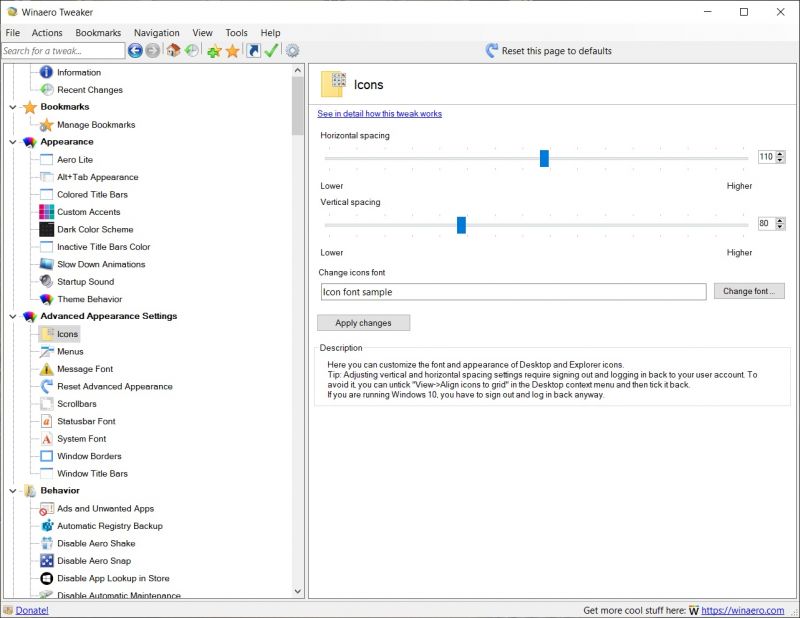Click the Automatic Registry Backup icon
Screen dimensions: 800x618
point(46,526)
